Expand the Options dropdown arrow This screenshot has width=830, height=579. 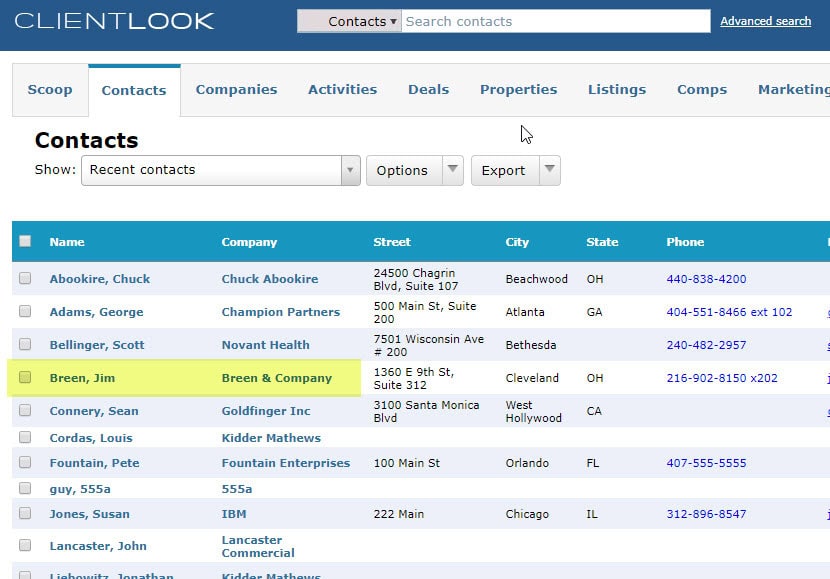click(x=453, y=169)
